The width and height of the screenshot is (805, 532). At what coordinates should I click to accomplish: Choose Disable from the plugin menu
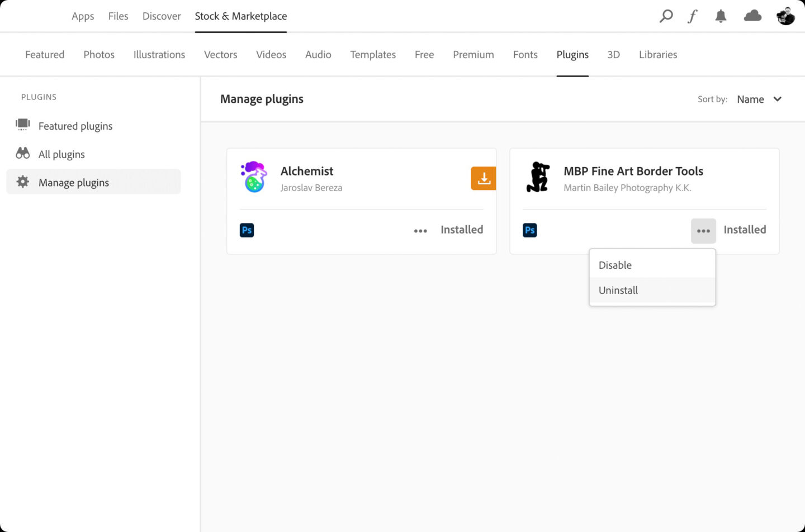click(x=615, y=265)
